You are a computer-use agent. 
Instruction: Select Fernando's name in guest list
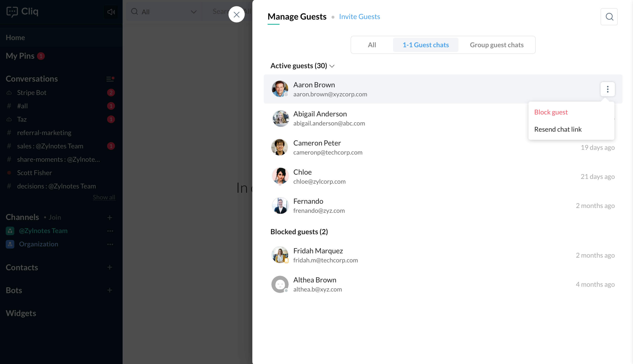(x=308, y=201)
